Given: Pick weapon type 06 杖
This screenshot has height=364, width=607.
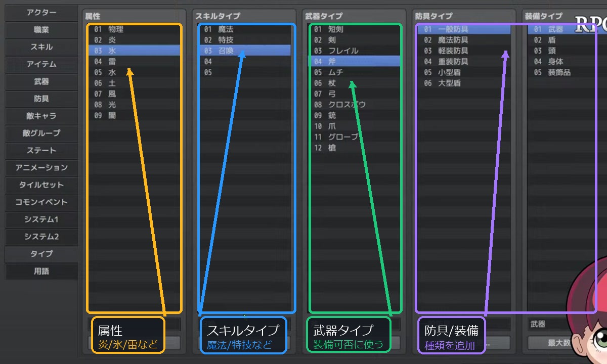Looking at the screenshot, I should point(355,83).
